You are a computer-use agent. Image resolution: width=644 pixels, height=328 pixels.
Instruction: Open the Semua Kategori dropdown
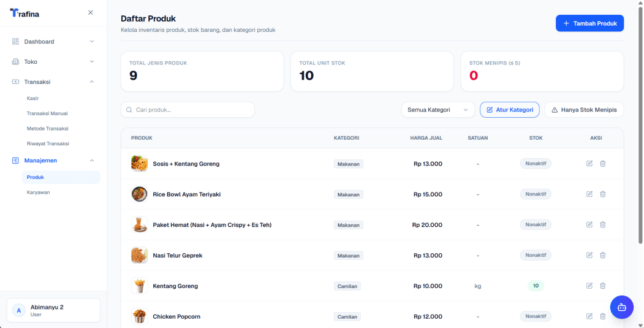[438, 110]
